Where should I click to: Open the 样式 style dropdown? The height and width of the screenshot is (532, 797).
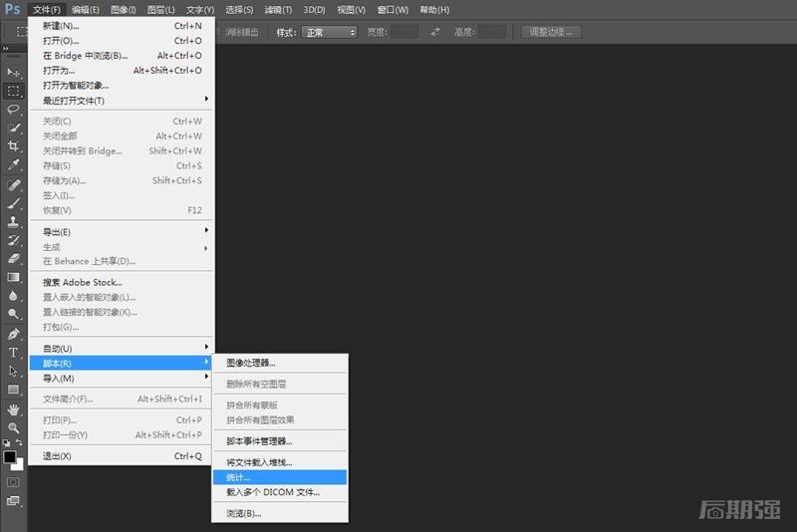tap(330, 32)
